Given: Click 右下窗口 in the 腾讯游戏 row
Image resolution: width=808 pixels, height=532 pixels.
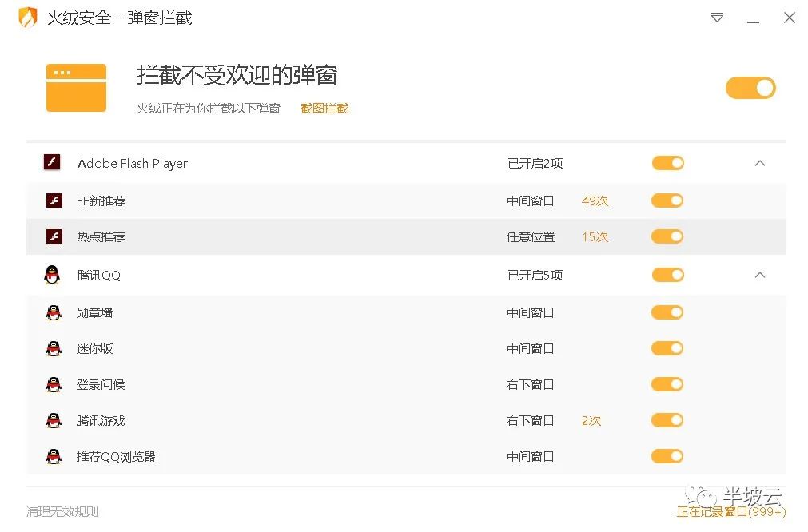Looking at the screenshot, I should click(530, 421).
